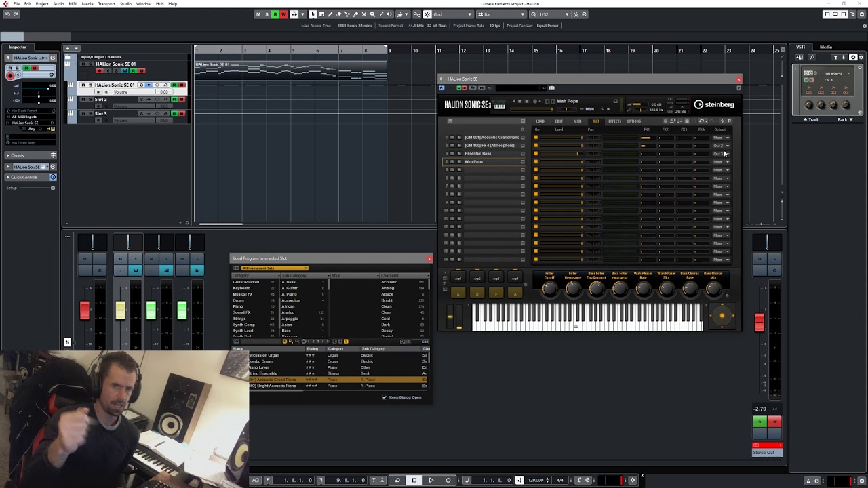
Task: Open the Project menu
Action: coord(42,4)
